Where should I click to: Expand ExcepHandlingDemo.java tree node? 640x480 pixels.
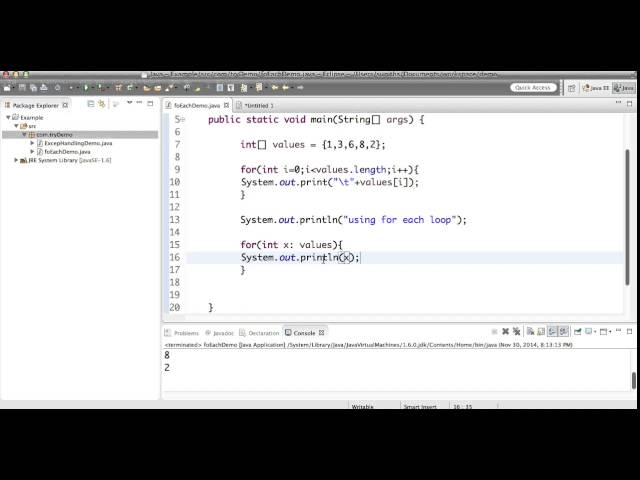pos(32,143)
